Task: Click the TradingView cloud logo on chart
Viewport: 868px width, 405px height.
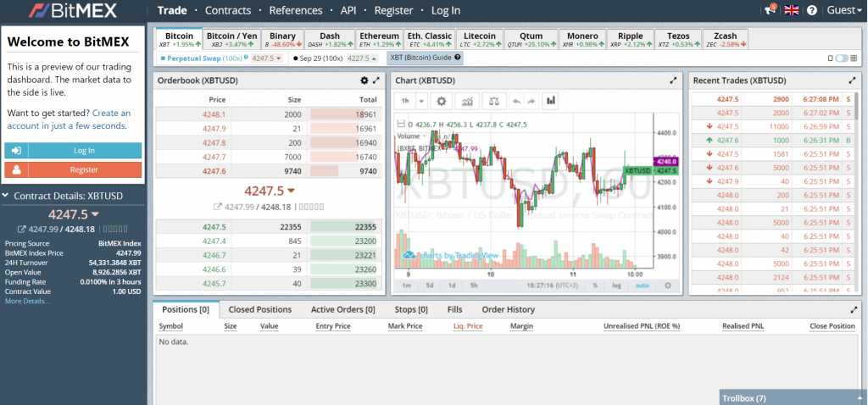Action: coord(409,255)
